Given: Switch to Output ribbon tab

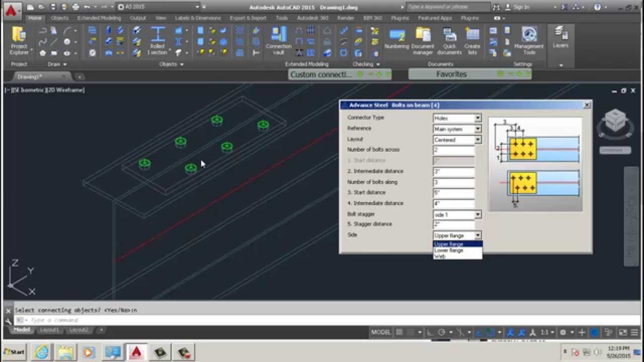Looking at the screenshot, I should [138, 18].
